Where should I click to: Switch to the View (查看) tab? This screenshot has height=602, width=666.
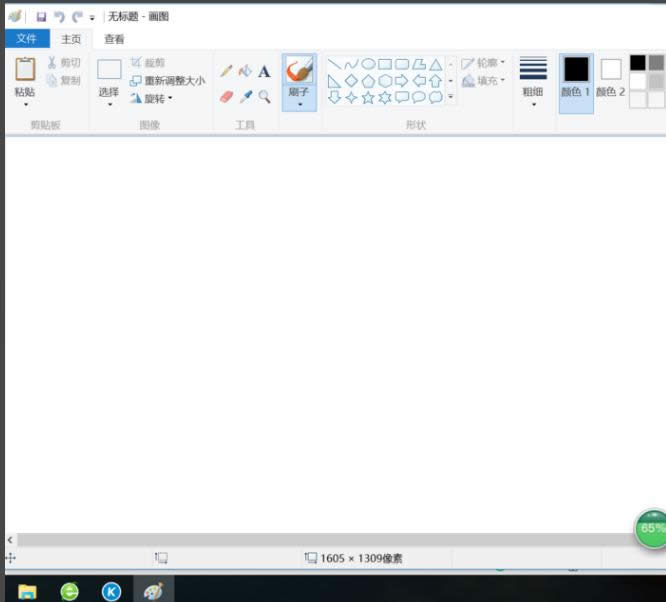coord(115,39)
